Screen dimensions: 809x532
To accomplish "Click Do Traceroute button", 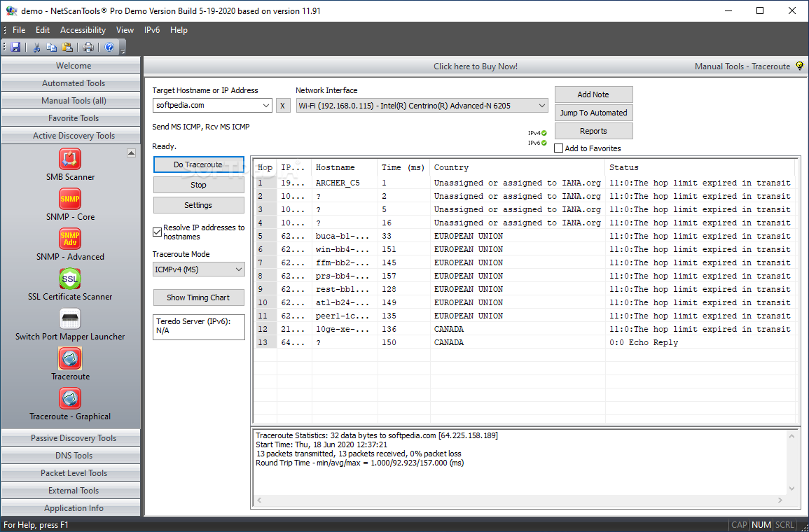I will 199,164.
